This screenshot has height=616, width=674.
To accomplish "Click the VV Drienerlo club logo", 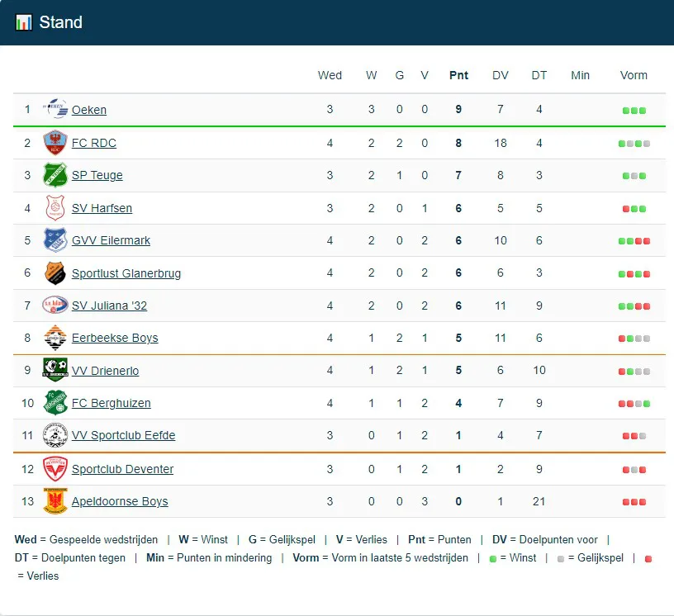I will click(x=55, y=371).
